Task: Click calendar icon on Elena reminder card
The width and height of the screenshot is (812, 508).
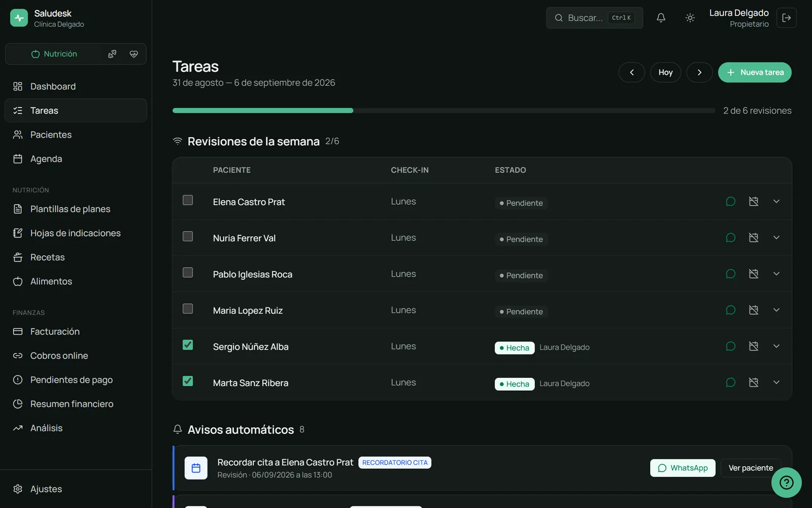Action: click(x=196, y=468)
